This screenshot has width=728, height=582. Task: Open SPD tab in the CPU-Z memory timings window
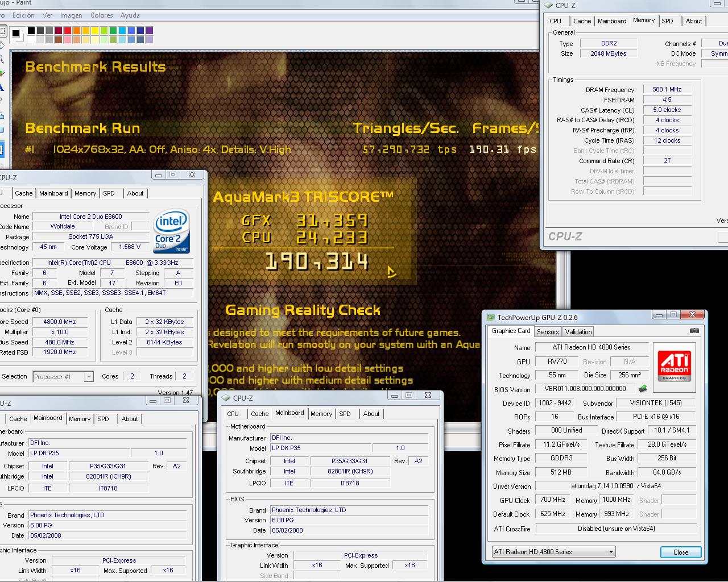pyautogui.click(x=667, y=21)
